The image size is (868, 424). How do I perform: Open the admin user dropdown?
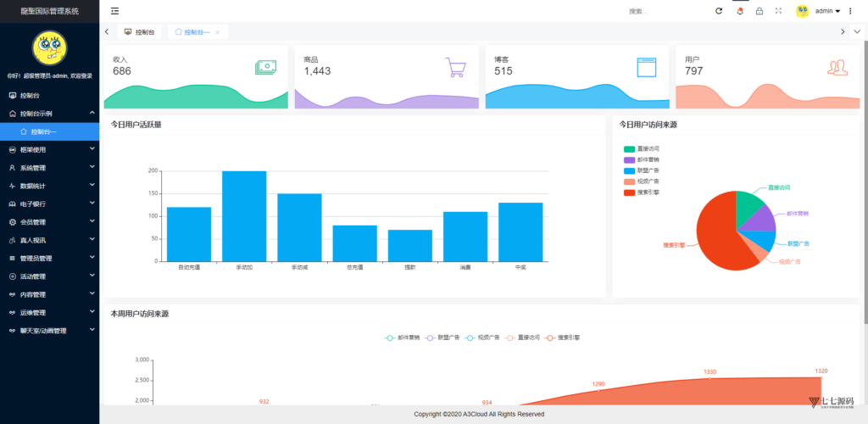[818, 11]
